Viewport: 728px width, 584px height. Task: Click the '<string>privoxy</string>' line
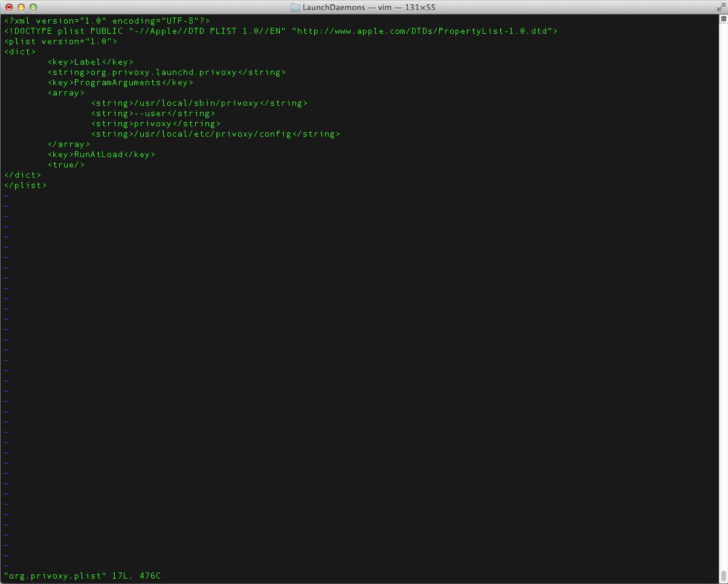tap(156, 123)
